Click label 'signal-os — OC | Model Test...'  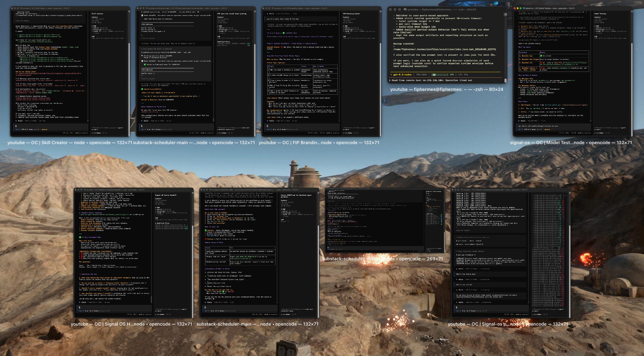pyautogui.click(x=571, y=142)
